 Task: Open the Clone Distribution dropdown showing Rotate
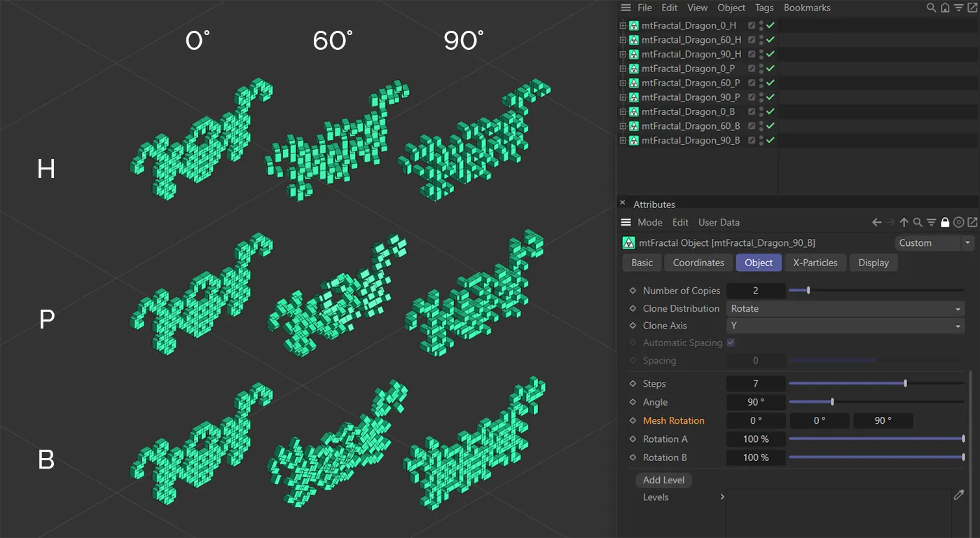pyautogui.click(x=844, y=308)
